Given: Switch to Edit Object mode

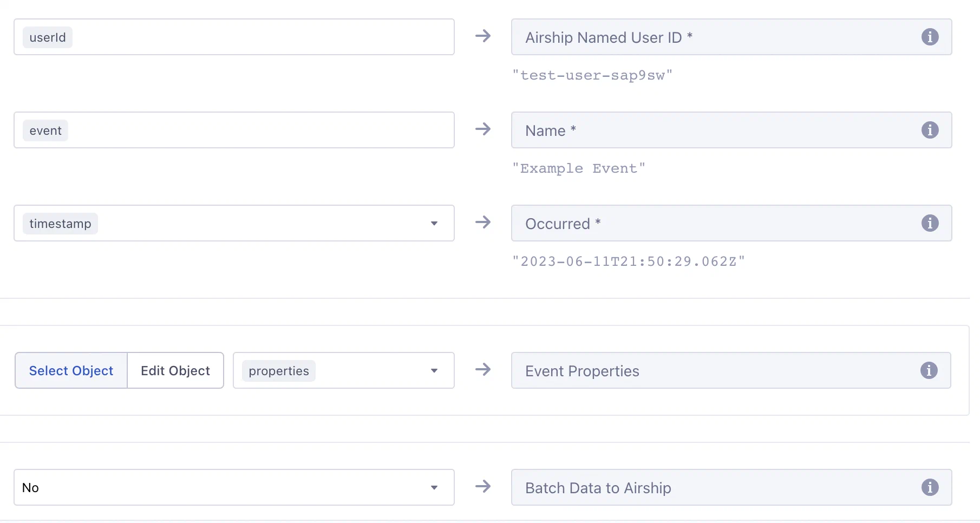Looking at the screenshot, I should click(175, 370).
